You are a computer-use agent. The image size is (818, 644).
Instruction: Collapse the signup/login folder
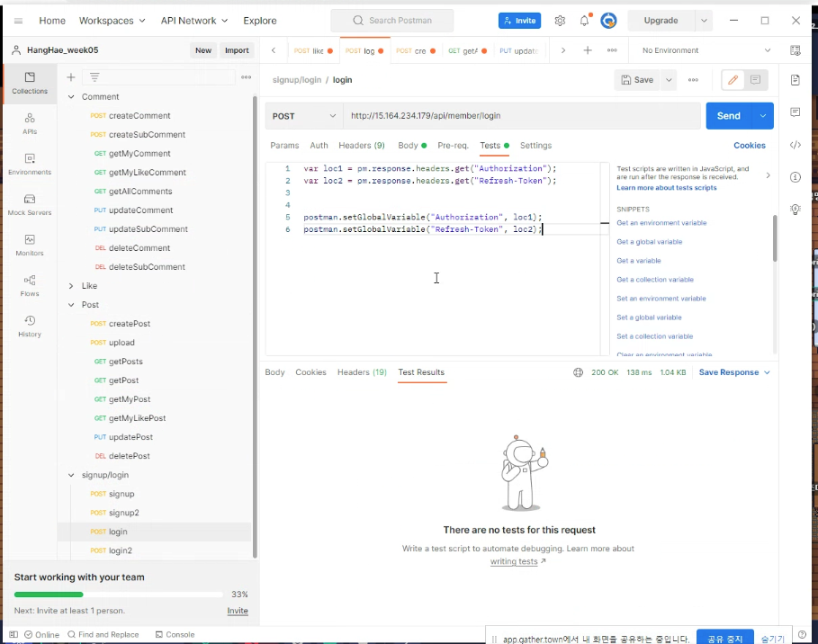(71, 475)
